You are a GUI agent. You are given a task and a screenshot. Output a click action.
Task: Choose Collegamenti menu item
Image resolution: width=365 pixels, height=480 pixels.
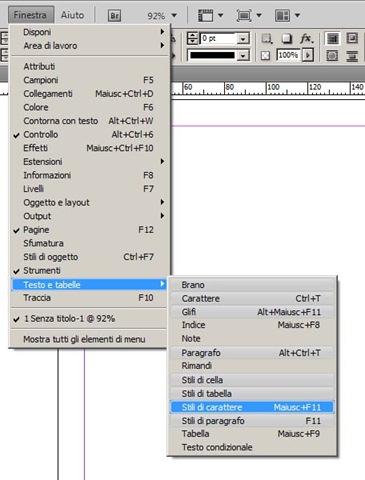point(91,94)
